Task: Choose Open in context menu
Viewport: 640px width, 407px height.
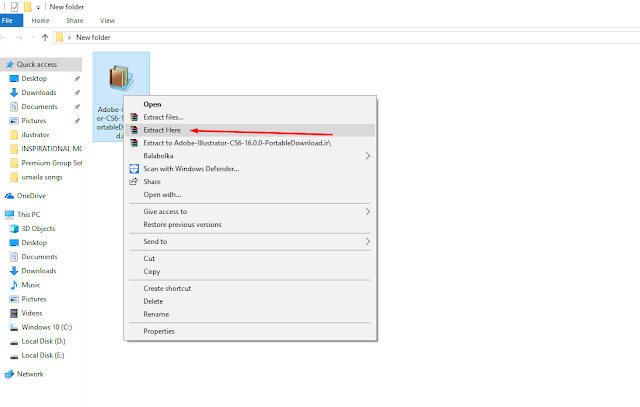Action: (250, 105)
